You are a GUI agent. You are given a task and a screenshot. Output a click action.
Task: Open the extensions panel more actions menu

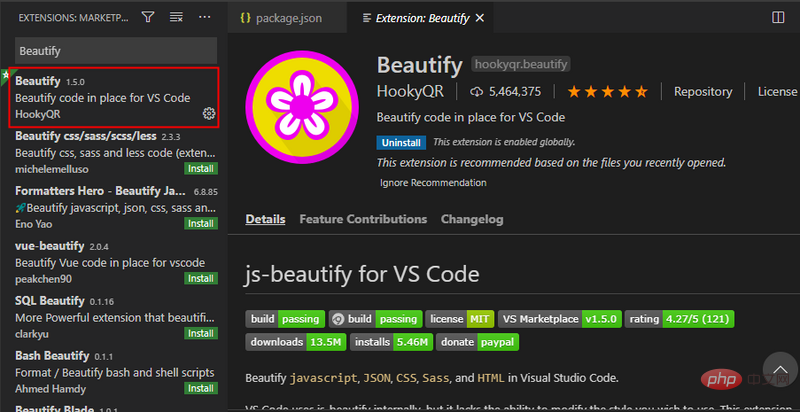205,17
